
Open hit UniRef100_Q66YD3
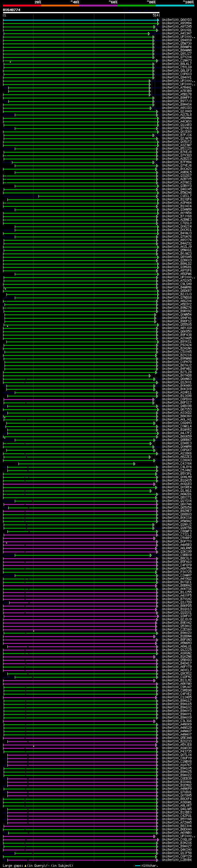[177, 20]
